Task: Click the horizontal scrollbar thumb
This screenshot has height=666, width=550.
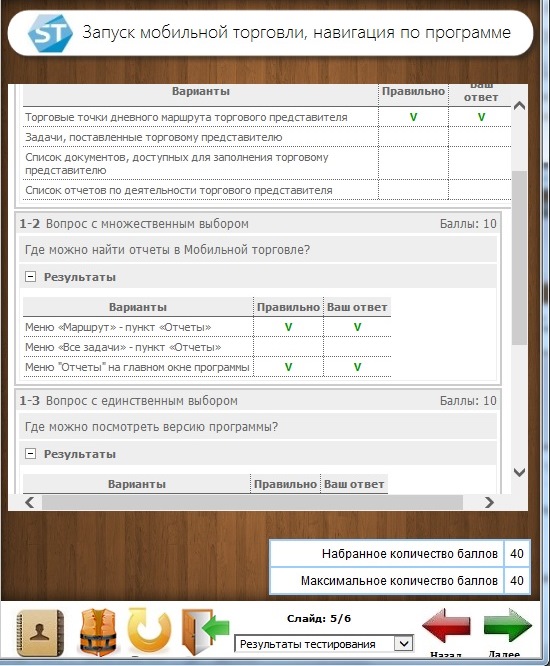Action: (x=252, y=502)
